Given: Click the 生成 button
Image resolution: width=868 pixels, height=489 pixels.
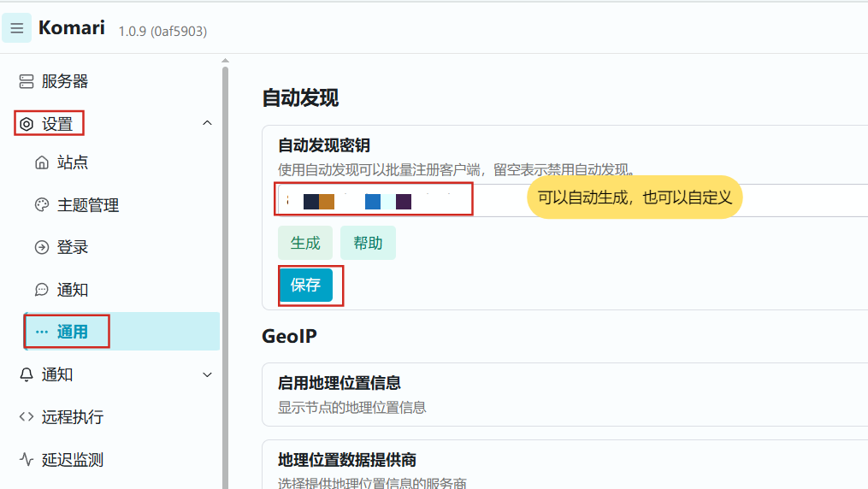Looking at the screenshot, I should click(x=305, y=243).
